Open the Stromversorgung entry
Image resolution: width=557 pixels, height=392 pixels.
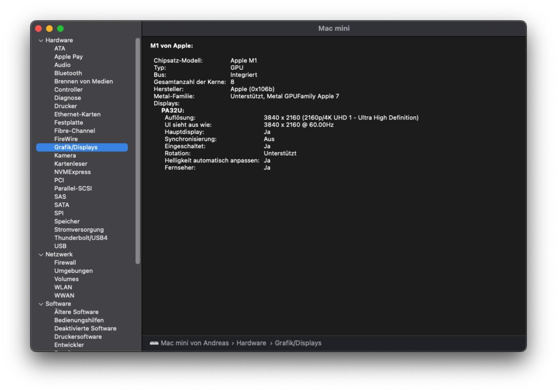click(x=79, y=229)
